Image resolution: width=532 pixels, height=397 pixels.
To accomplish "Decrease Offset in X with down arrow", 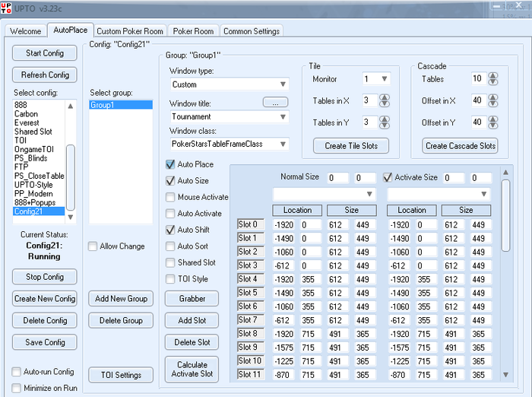I will click(493, 104).
